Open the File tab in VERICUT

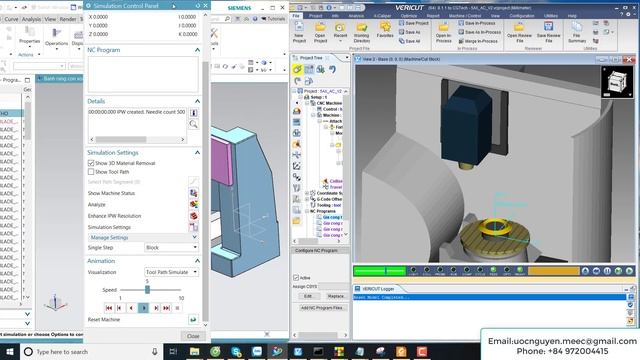pos(296,16)
